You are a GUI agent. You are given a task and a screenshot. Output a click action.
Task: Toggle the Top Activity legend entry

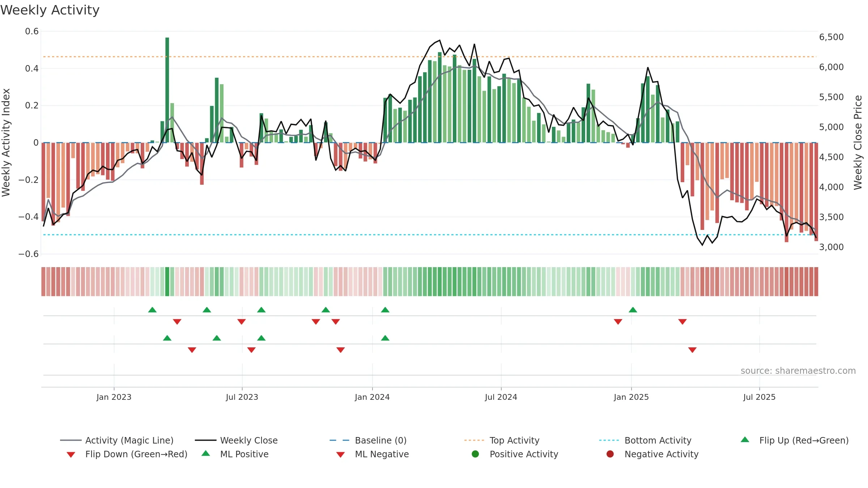click(502, 440)
